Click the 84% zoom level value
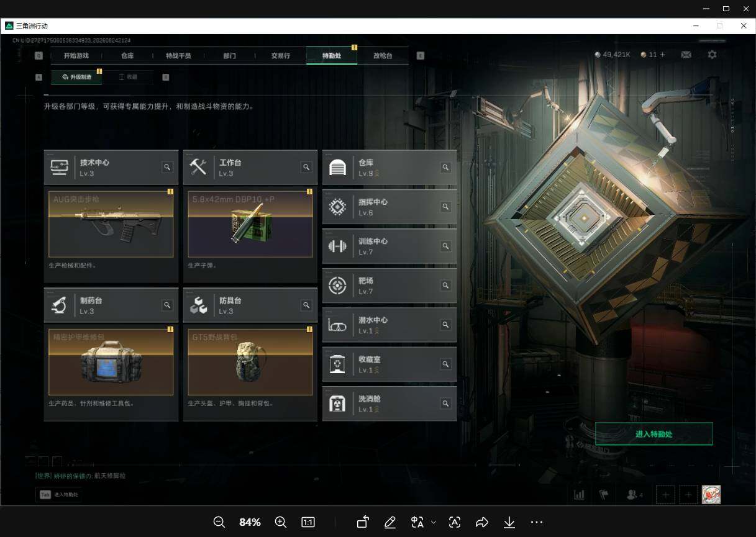 250,522
